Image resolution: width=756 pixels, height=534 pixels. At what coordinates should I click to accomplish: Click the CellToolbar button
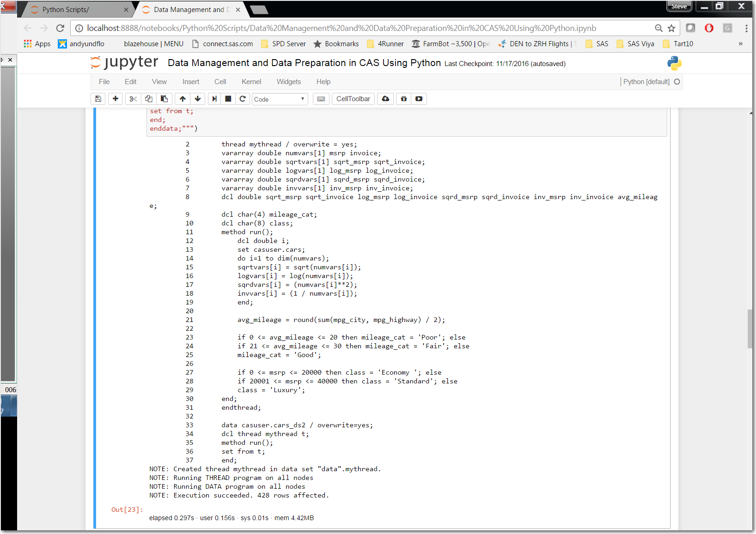tap(353, 99)
